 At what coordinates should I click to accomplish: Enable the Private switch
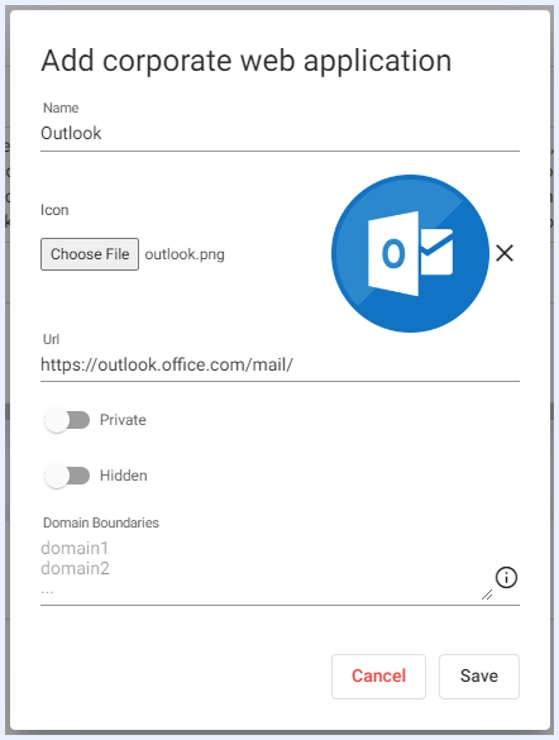67,420
